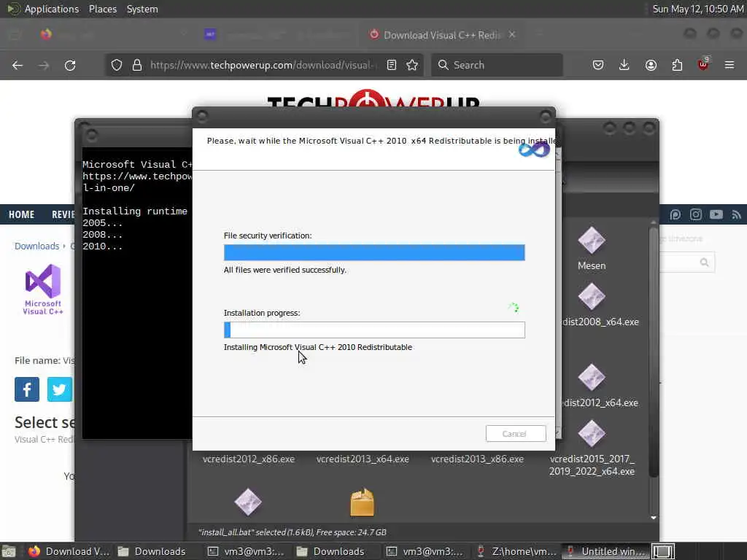
Task: Open the Untitled win... taskbar entry
Action: pyautogui.click(x=606, y=551)
